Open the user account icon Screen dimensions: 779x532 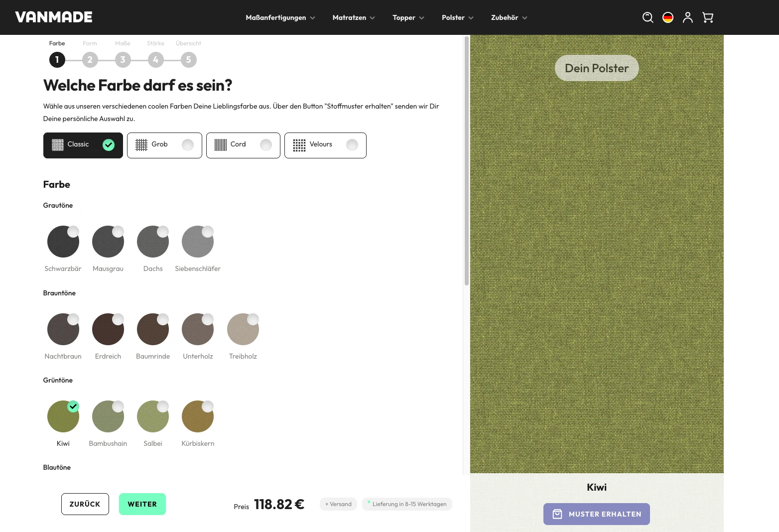coord(687,17)
